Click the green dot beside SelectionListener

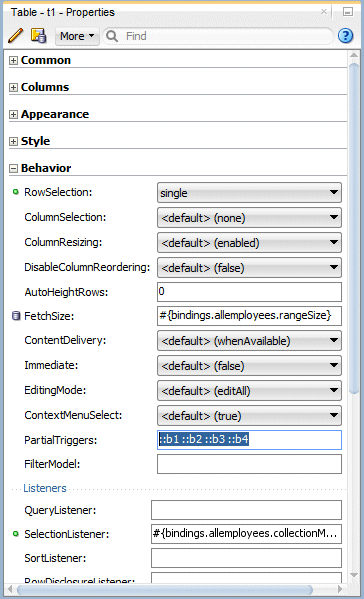click(x=16, y=534)
